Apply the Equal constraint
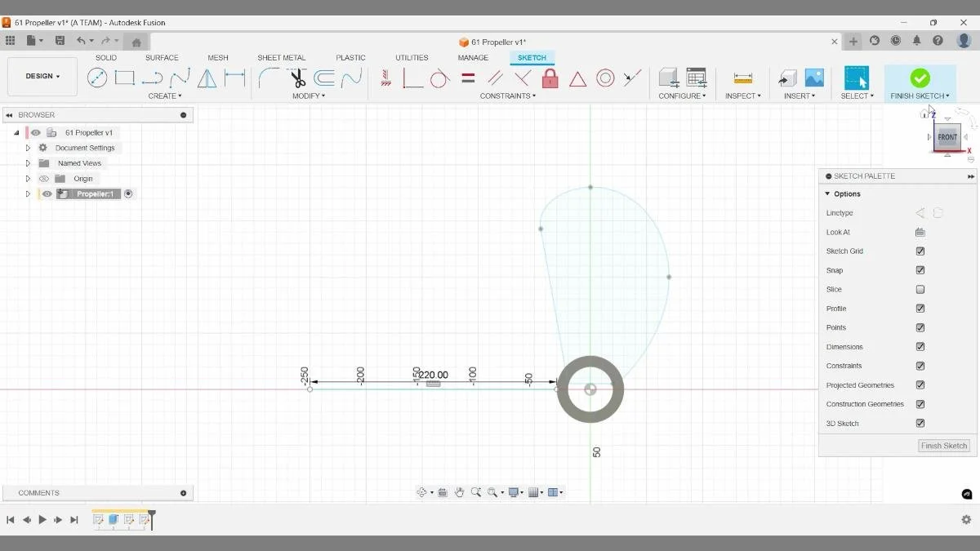Screen dimensions: 980x551 tap(466, 78)
